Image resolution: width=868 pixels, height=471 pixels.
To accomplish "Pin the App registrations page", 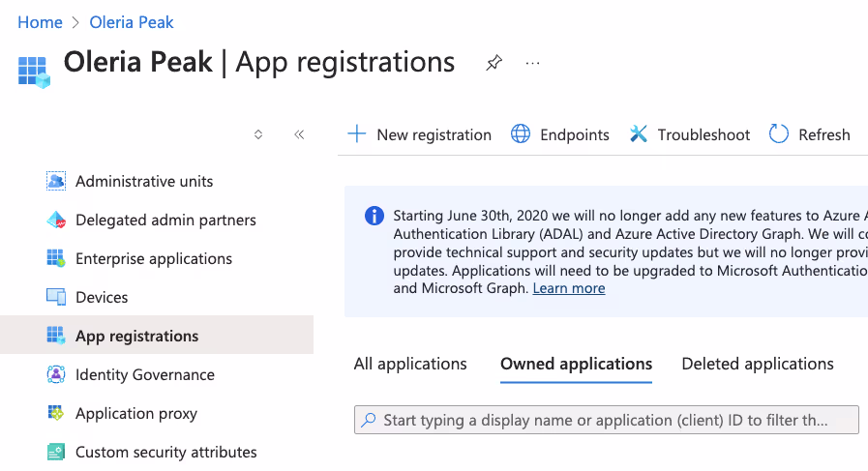I will coord(494,63).
